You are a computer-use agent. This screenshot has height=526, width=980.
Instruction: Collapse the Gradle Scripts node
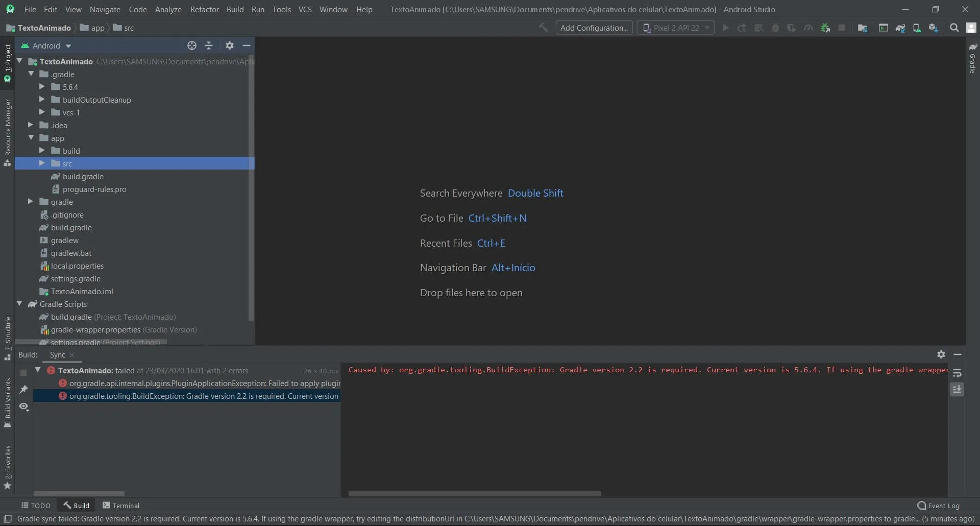tap(19, 304)
